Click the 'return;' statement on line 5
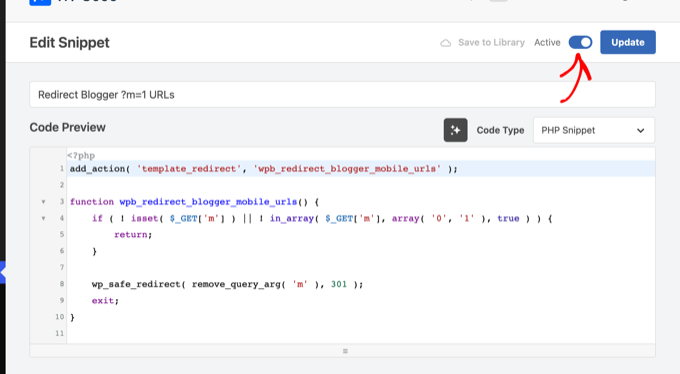This screenshot has height=374, width=680. point(133,235)
